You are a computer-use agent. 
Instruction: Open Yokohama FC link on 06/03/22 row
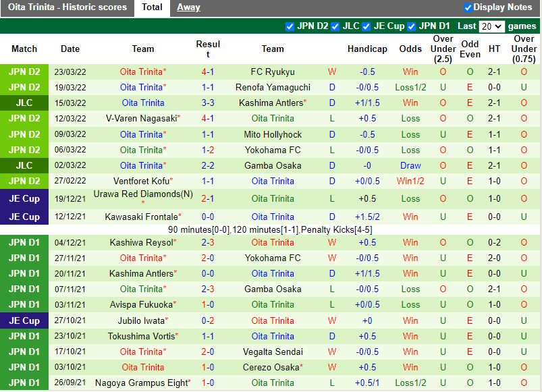tap(273, 150)
